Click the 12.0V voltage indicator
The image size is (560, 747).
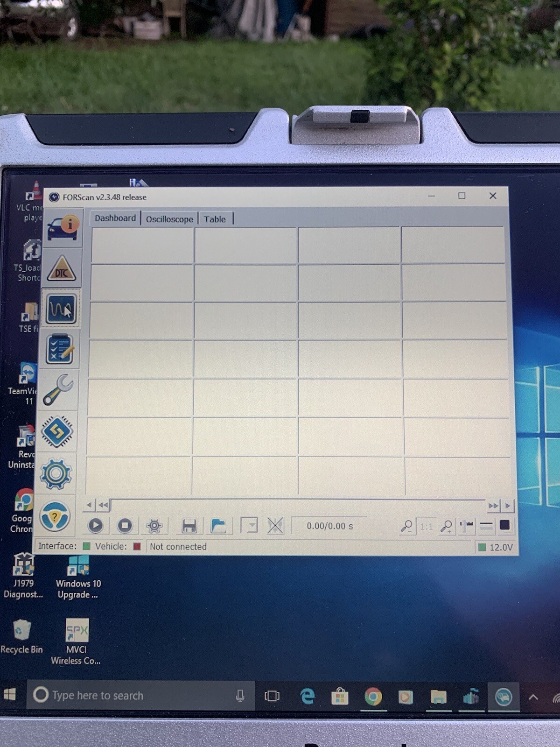point(496,547)
